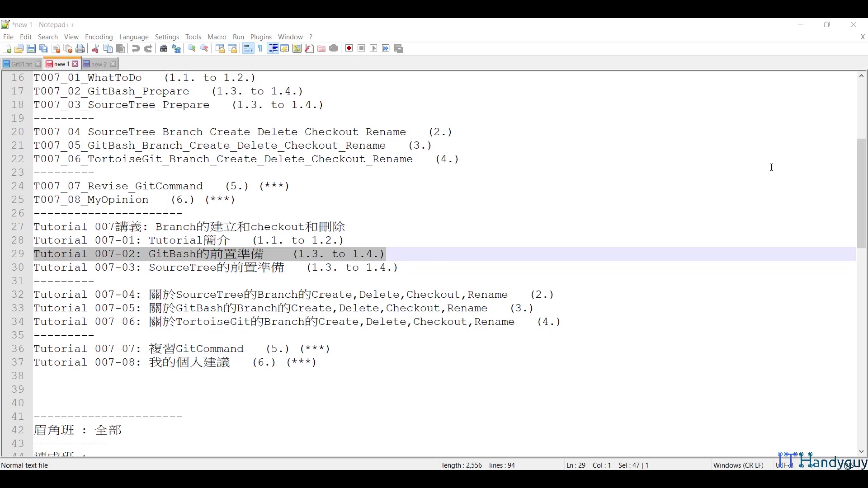
Task: Play back the recorded macro
Action: click(373, 48)
